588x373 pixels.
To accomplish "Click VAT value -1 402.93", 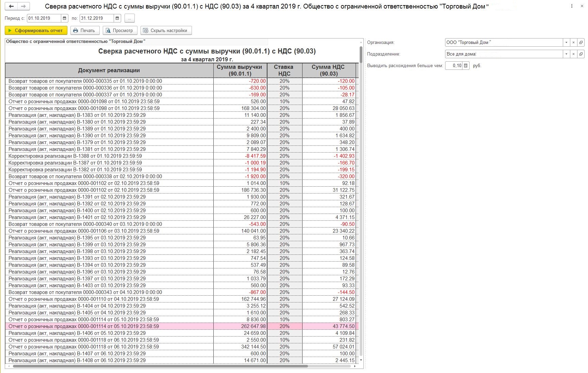I will (344, 156).
